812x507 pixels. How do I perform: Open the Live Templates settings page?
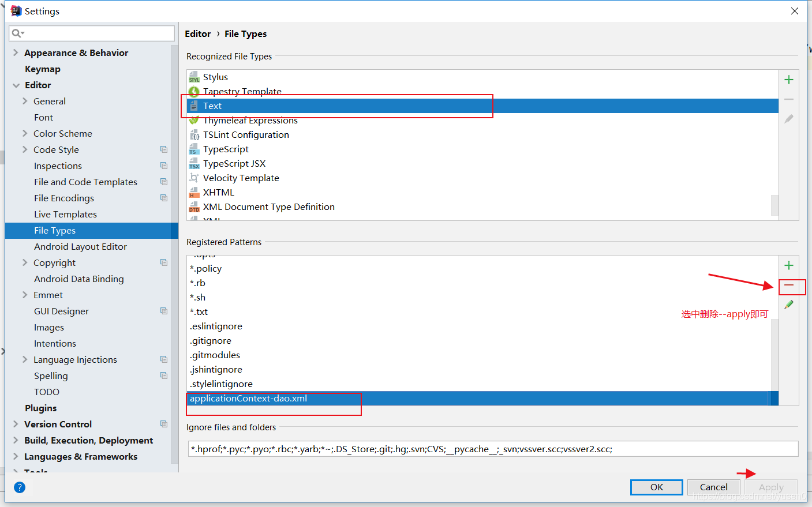click(x=65, y=214)
